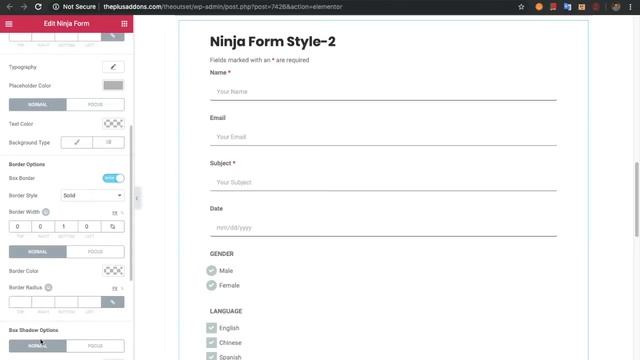Switch to Focus tab under Placeholder Color
Screen dimensions: 640x360
[96, 104]
